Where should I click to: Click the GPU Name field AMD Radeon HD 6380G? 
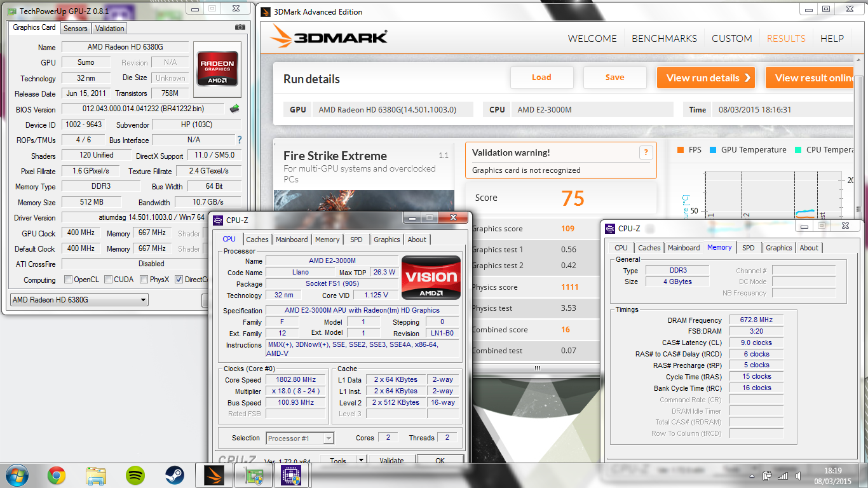(x=125, y=47)
